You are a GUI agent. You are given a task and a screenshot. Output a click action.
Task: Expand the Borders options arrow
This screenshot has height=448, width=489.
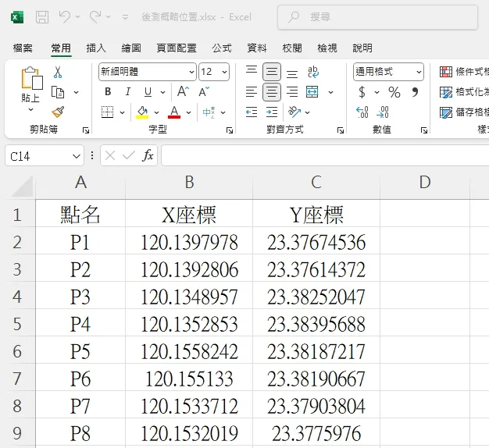122,112
